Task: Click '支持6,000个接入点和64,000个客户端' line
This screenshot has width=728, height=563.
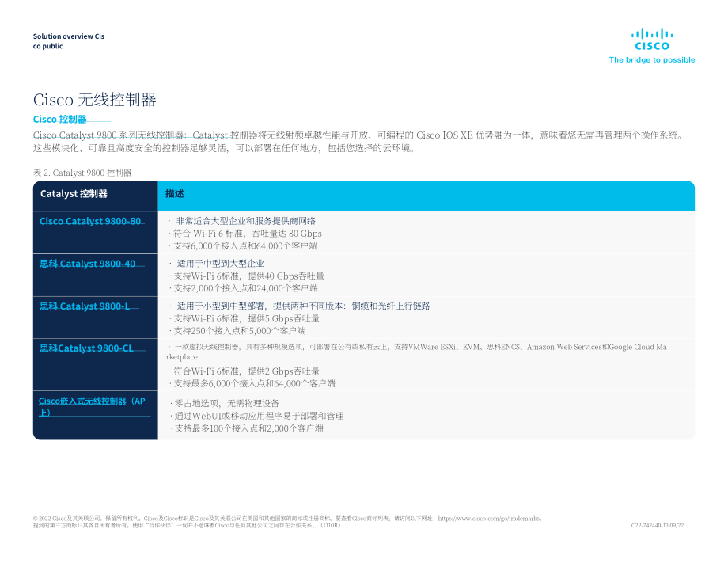Action: point(245,245)
